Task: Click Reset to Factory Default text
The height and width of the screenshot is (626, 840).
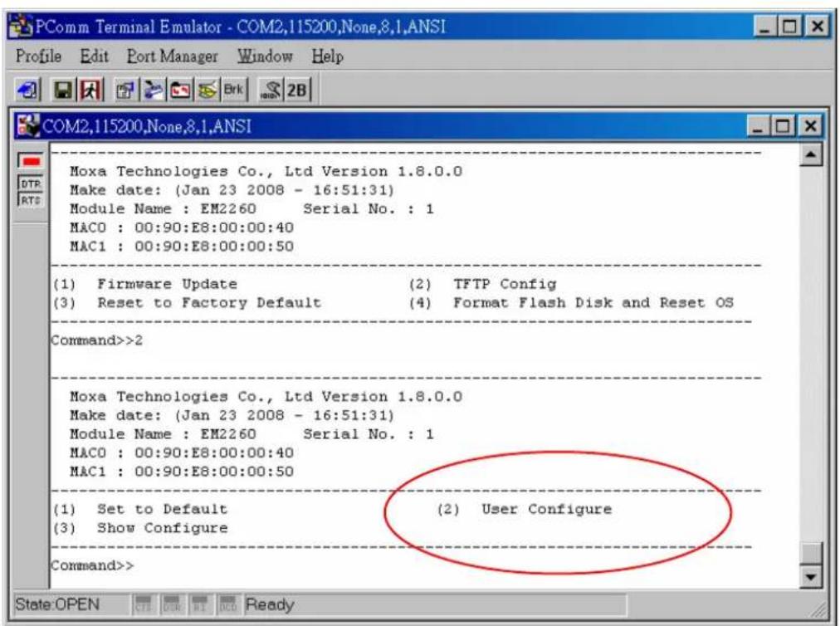Action: (x=209, y=303)
